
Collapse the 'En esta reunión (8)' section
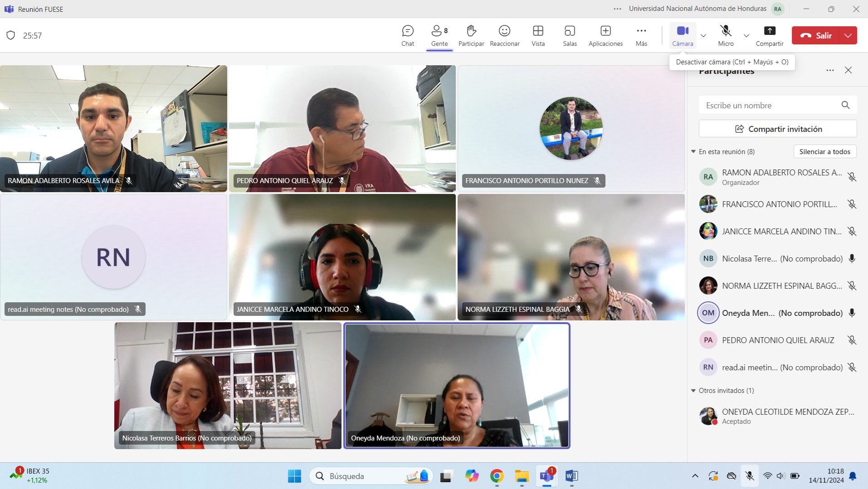pos(693,151)
